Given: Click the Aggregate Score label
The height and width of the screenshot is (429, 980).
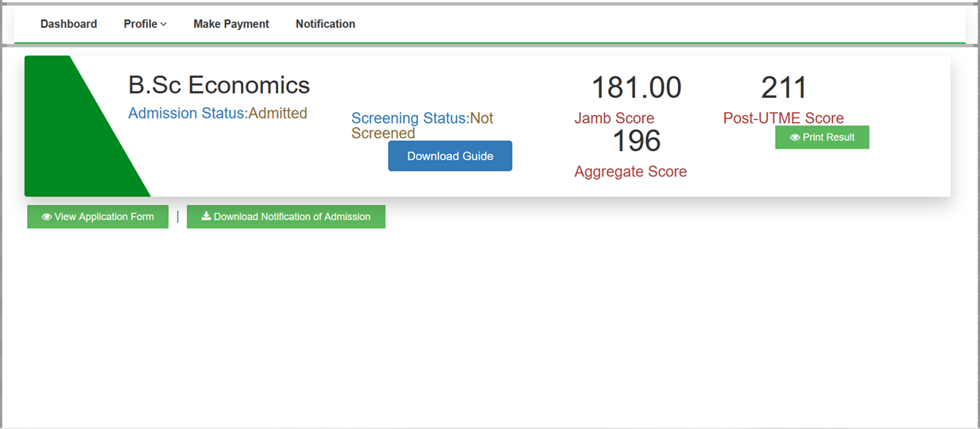Looking at the screenshot, I should tap(630, 172).
